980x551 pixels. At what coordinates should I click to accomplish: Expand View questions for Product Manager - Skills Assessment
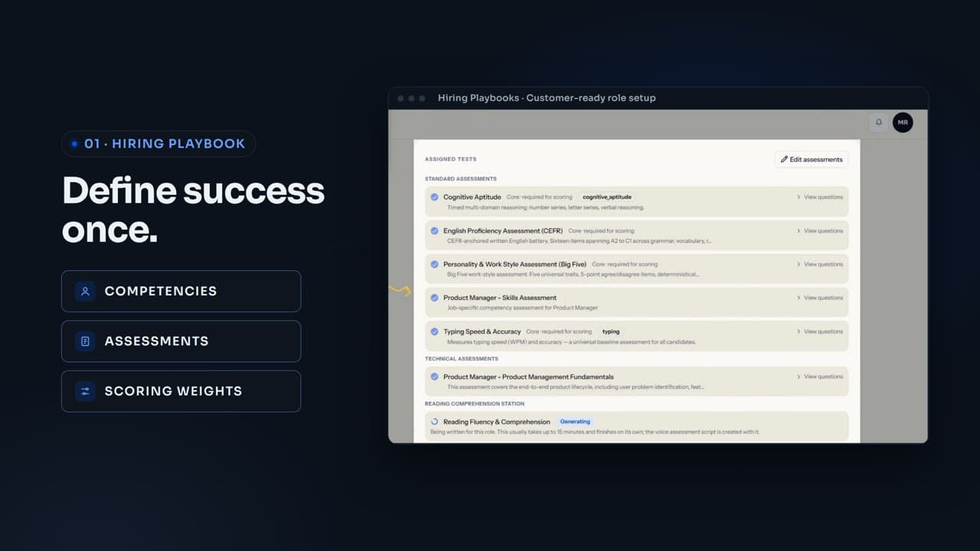point(819,298)
